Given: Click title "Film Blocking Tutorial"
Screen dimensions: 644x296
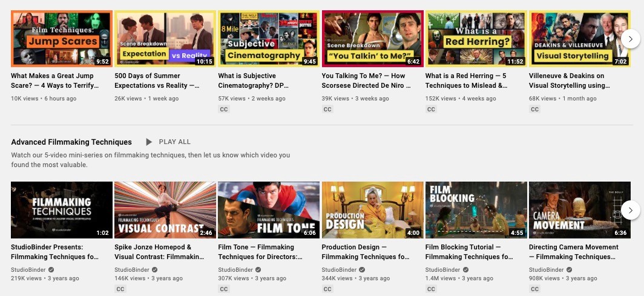Looking at the screenshot, I should pyautogui.click(x=469, y=252).
